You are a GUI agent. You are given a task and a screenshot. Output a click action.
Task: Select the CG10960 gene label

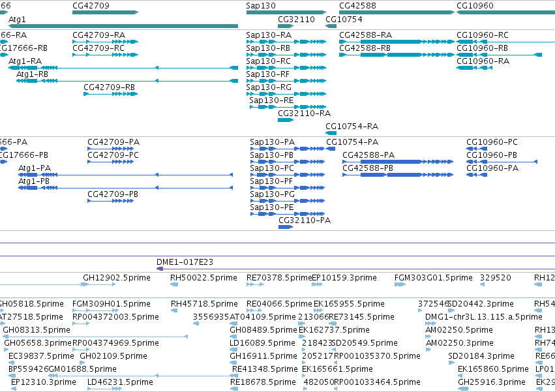pyautogui.click(x=475, y=6)
